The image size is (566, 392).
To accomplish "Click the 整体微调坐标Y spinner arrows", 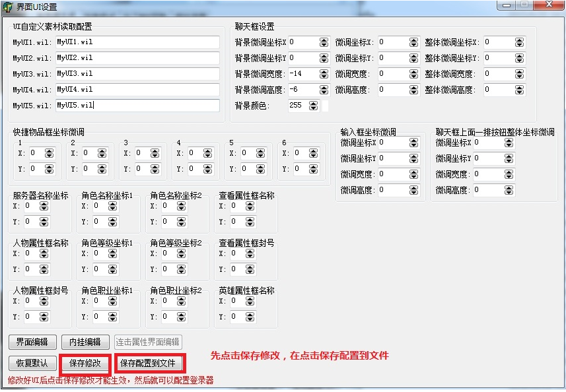I will coord(519,58).
